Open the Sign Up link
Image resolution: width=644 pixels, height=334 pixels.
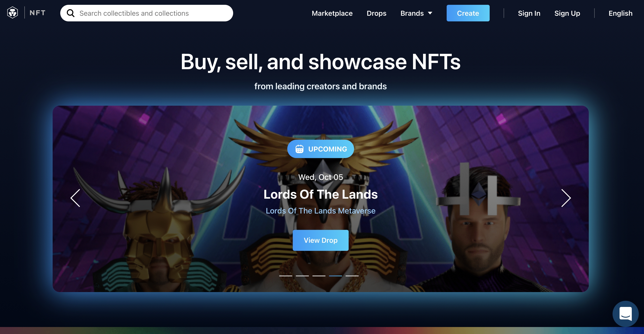[x=567, y=13]
